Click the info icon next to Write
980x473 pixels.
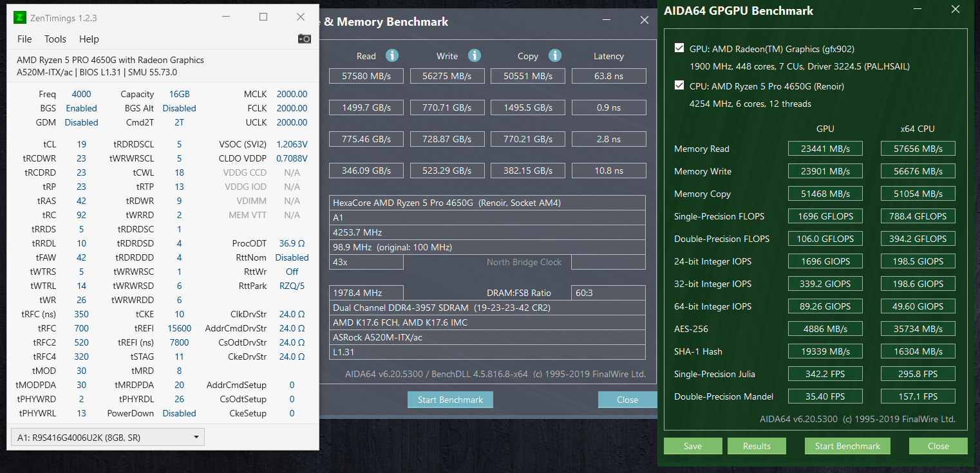475,55
